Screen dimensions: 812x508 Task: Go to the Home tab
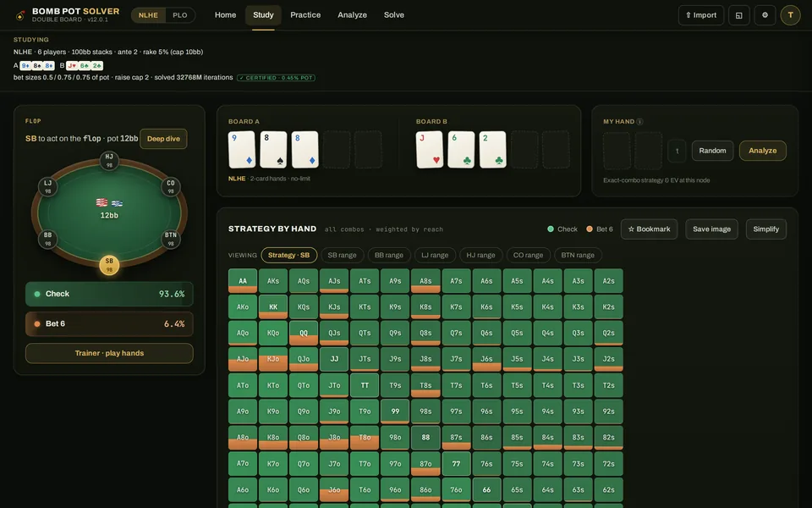225,15
